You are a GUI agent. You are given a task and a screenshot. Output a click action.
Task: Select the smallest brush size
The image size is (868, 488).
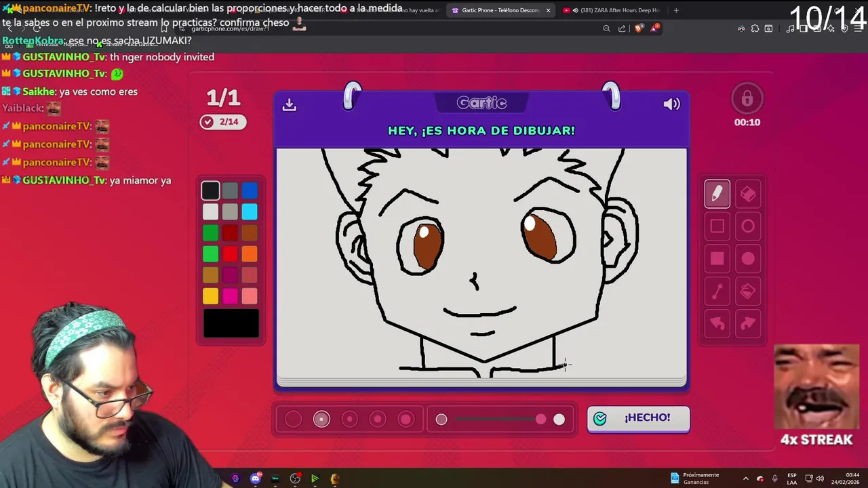[293, 420]
